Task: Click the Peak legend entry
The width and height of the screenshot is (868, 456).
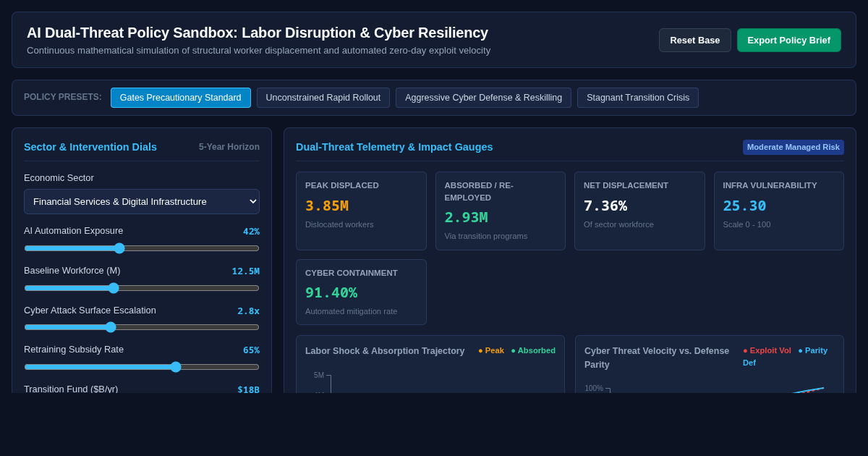Action: [491, 350]
